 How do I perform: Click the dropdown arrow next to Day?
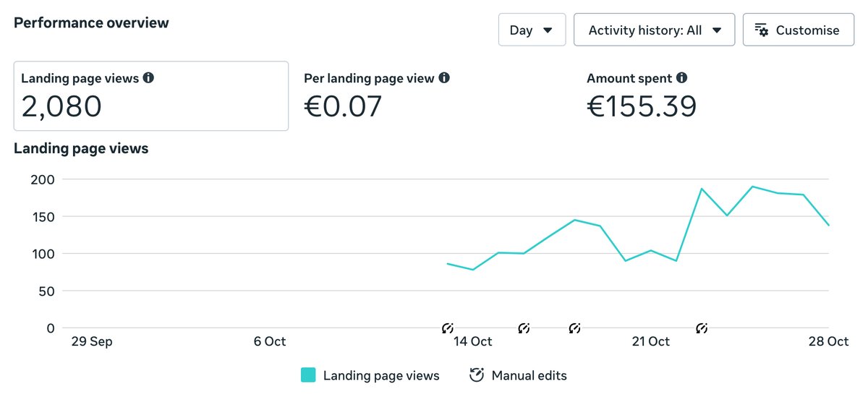548,30
